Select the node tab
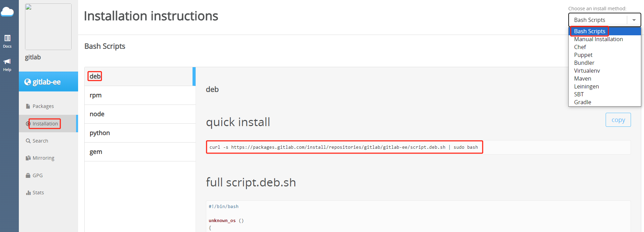This screenshot has width=644, height=232. click(97, 114)
